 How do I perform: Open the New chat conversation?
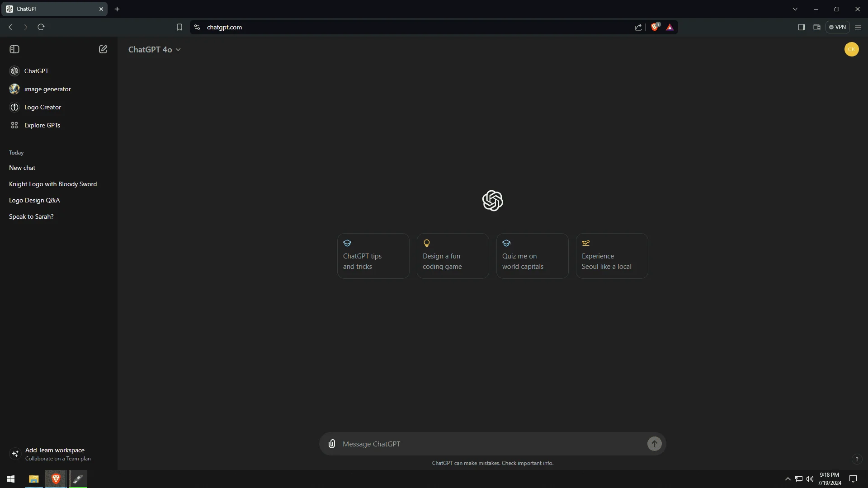pos(59,168)
